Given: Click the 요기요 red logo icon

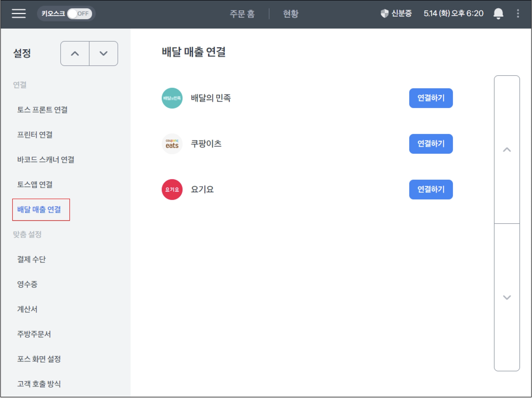Looking at the screenshot, I should pyautogui.click(x=172, y=189).
